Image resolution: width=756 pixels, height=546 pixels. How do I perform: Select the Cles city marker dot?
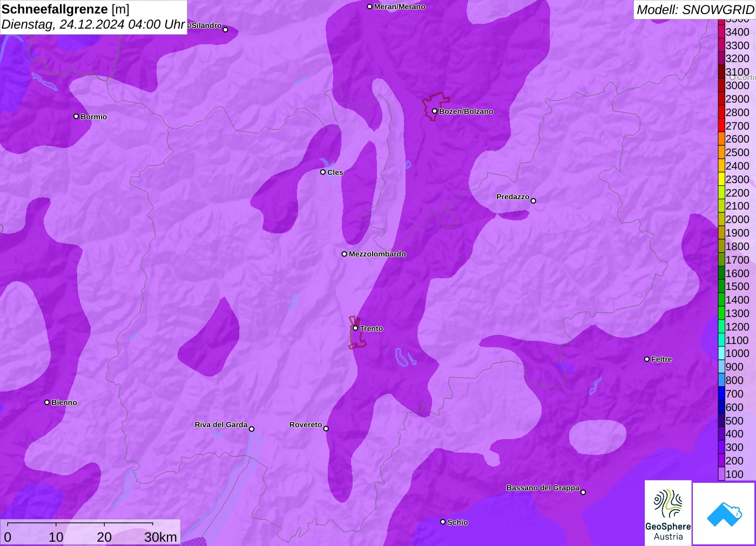323,172
